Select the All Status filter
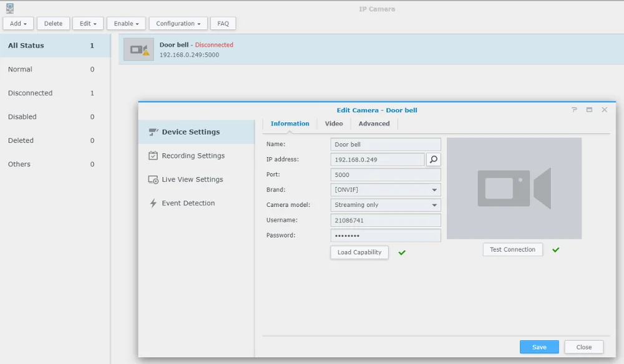 (56, 45)
